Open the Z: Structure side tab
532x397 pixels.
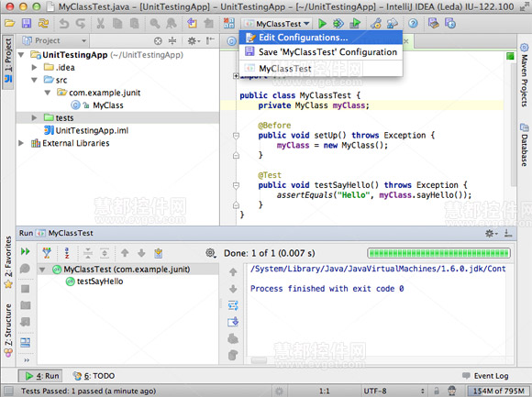(x=8, y=330)
